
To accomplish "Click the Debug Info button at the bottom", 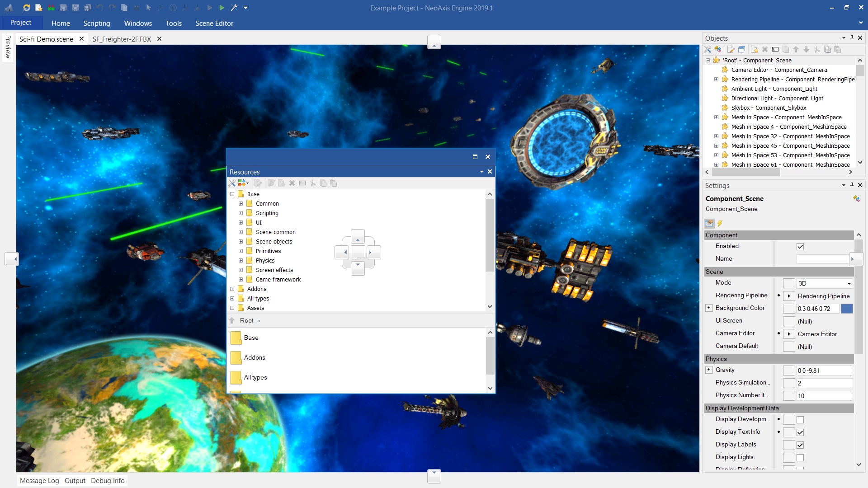I will [x=108, y=480].
